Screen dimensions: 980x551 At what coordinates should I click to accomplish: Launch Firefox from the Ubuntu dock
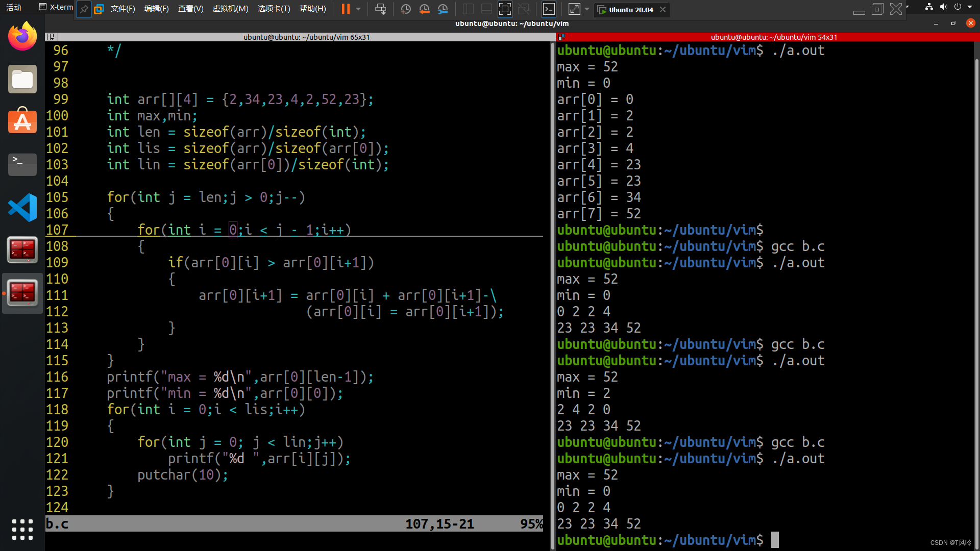(x=22, y=36)
